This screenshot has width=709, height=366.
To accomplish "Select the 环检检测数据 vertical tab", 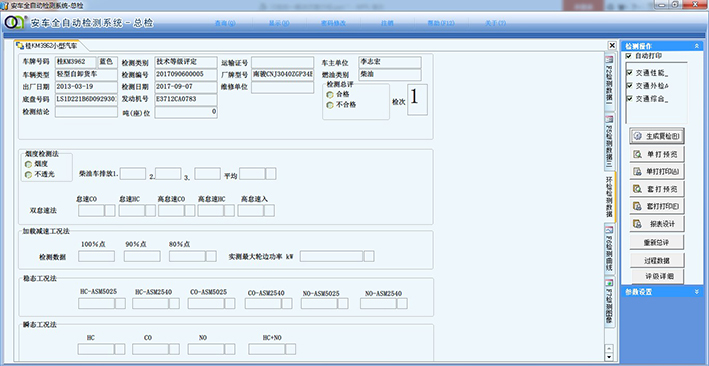I will click(x=609, y=197).
